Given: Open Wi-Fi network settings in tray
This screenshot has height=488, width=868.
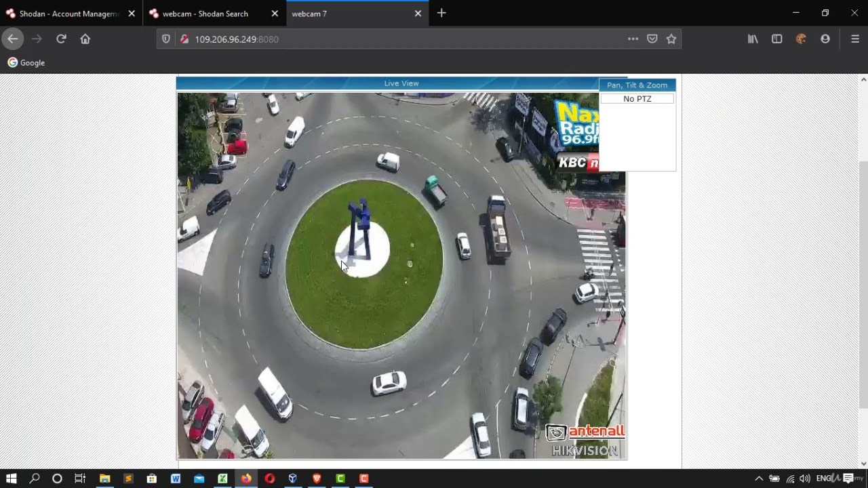Looking at the screenshot, I should tap(790, 479).
